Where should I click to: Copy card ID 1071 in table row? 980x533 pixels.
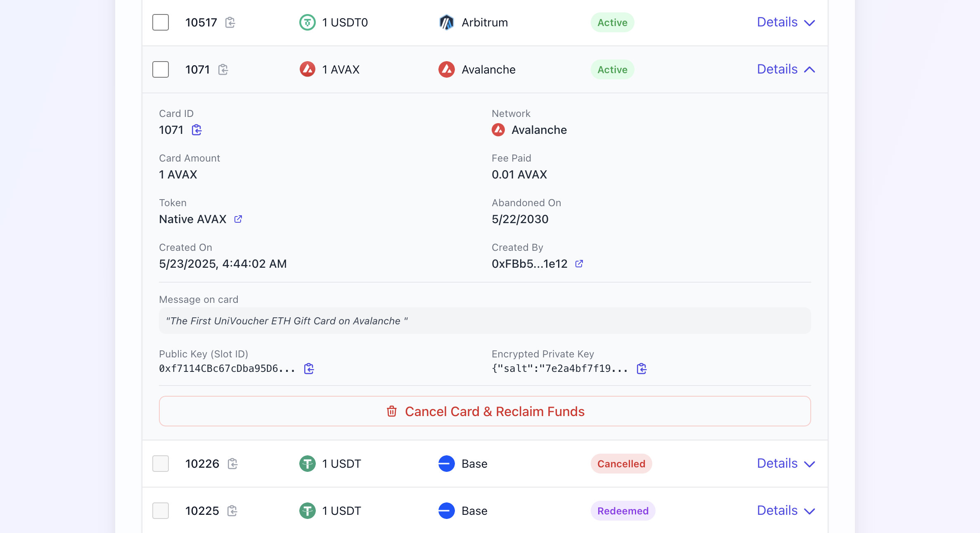pyautogui.click(x=223, y=69)
